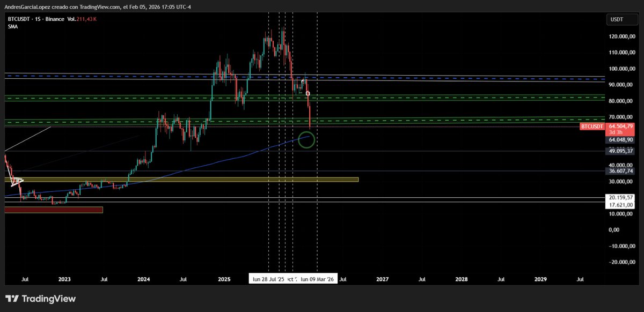Select the green circle drawing near SMA

(306, 139)
